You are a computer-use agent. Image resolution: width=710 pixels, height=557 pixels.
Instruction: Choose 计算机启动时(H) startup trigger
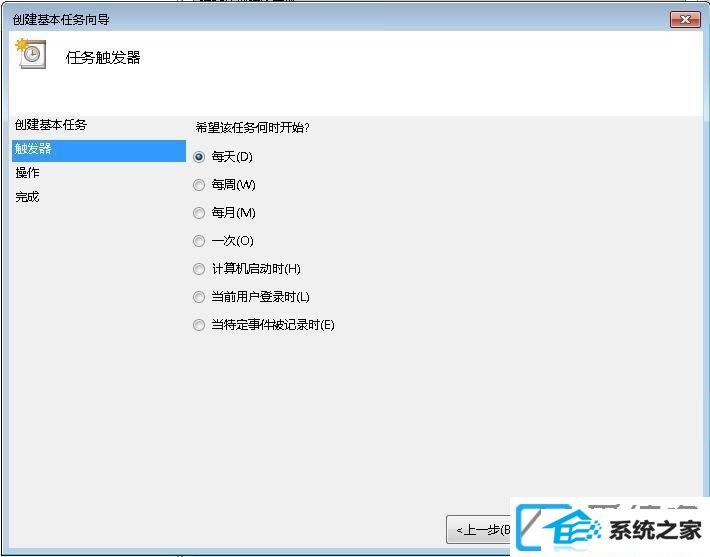pyautogui.click(x=199, y=269)
